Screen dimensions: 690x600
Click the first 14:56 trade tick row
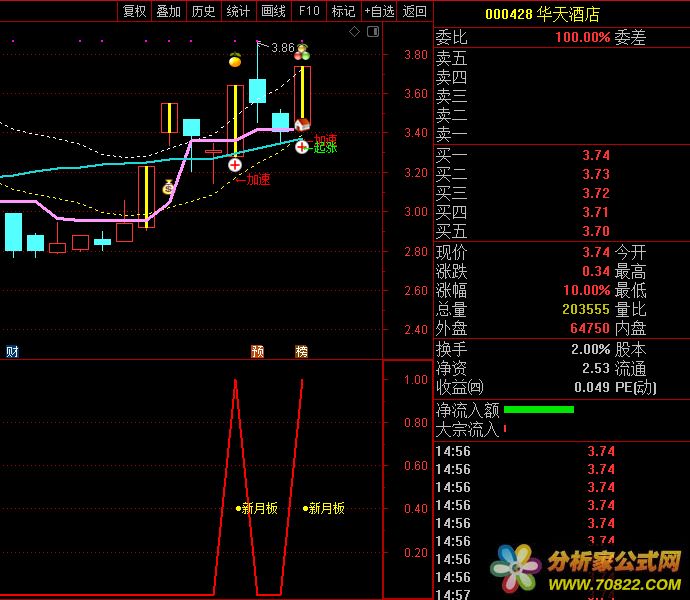coord(525,451)
